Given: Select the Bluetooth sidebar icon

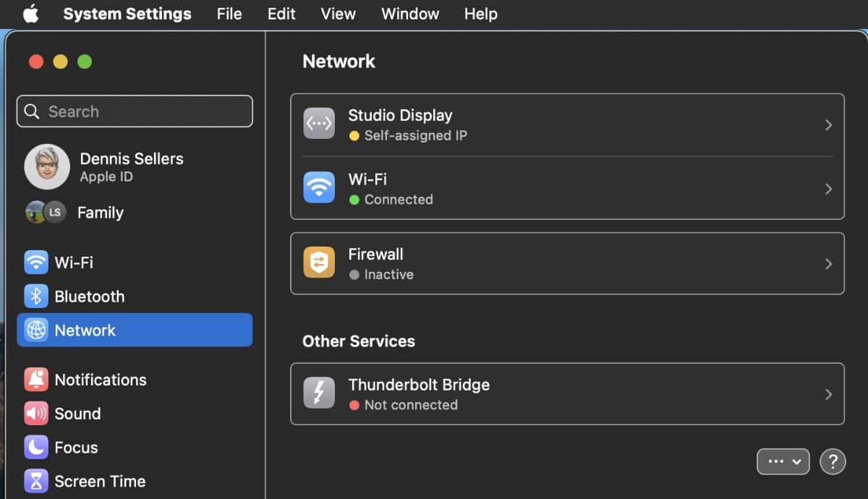Looking at the screenshot, I should 36,297.
